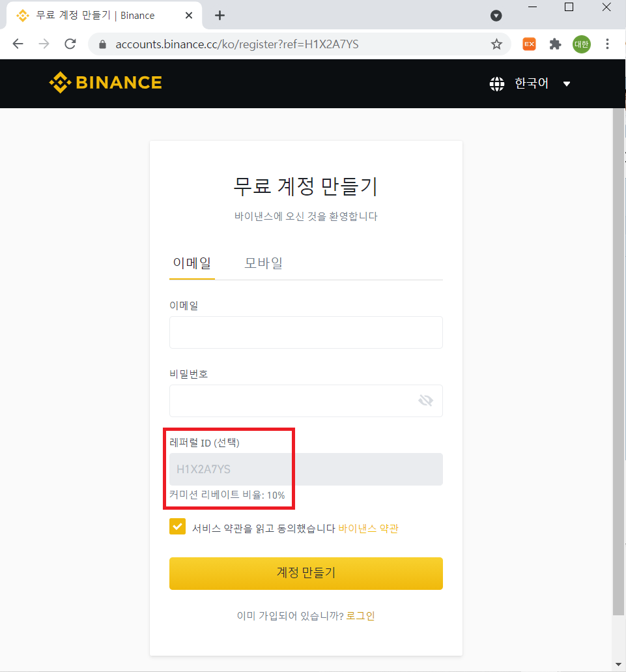The image size is (626, 672).
Task: Minimize the browser window
Action: pos(532,7)
